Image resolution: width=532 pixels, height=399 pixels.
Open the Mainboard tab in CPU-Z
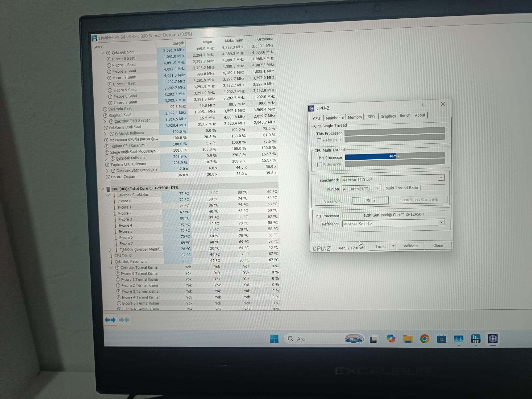pos(335,118)
